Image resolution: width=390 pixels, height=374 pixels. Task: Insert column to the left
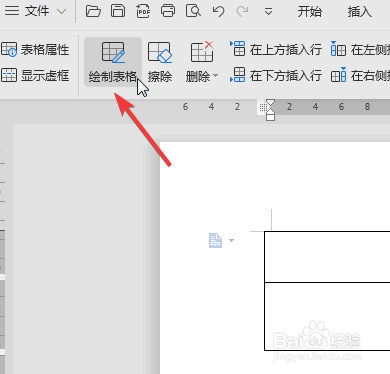coord(360,49)
